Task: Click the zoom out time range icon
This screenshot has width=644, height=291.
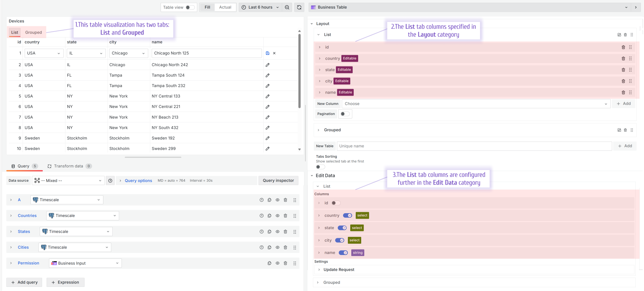Action: (287, 7)
